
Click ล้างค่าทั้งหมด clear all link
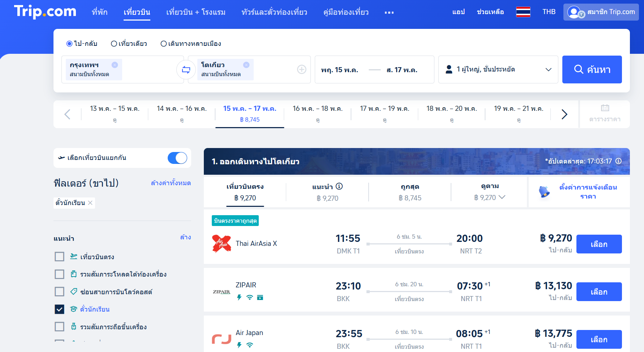[x=171, y=183]
